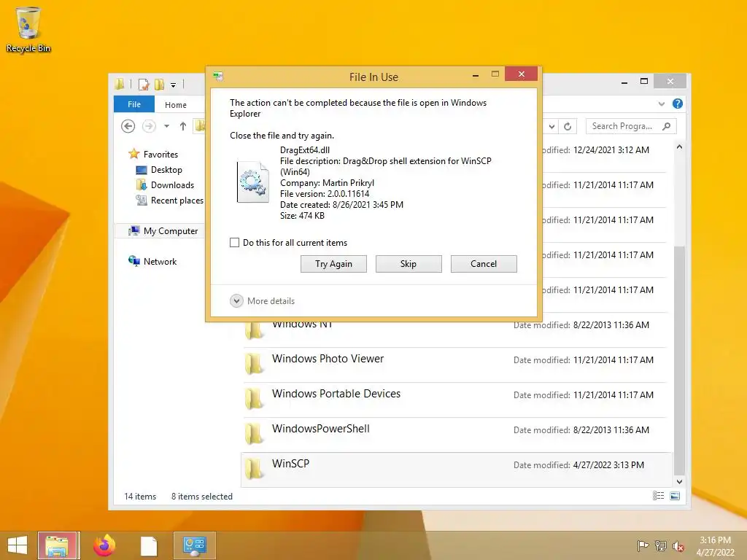747x560 pixels.
Task: Click the network tray icon
Action: (660, 545)
